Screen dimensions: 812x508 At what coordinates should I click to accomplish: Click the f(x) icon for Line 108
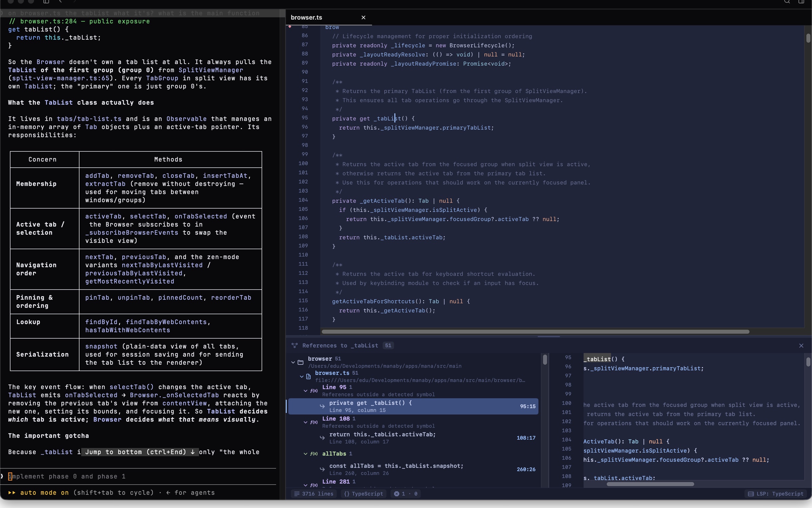click(x=314, y=422)
